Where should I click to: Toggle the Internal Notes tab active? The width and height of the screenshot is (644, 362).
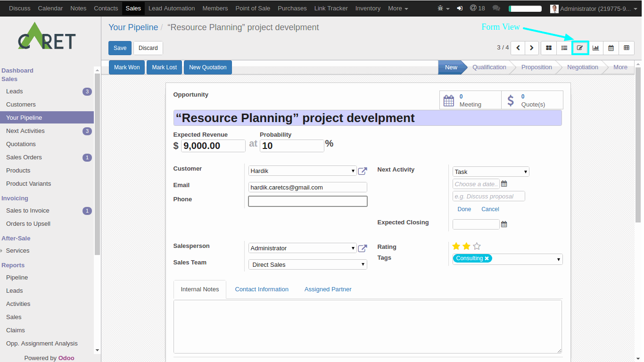click(199, 289)
